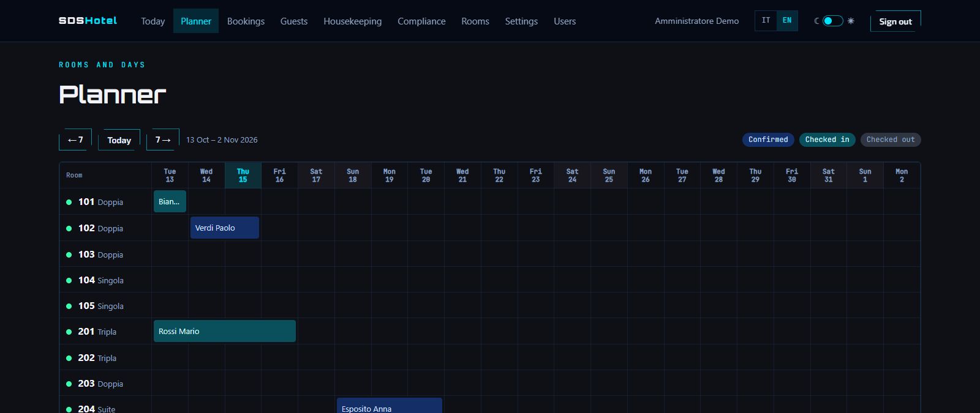Click the Confirmed status legend badge
This screenshot has width=980, height=413.
pyautogui.click(x=768, y=140)
